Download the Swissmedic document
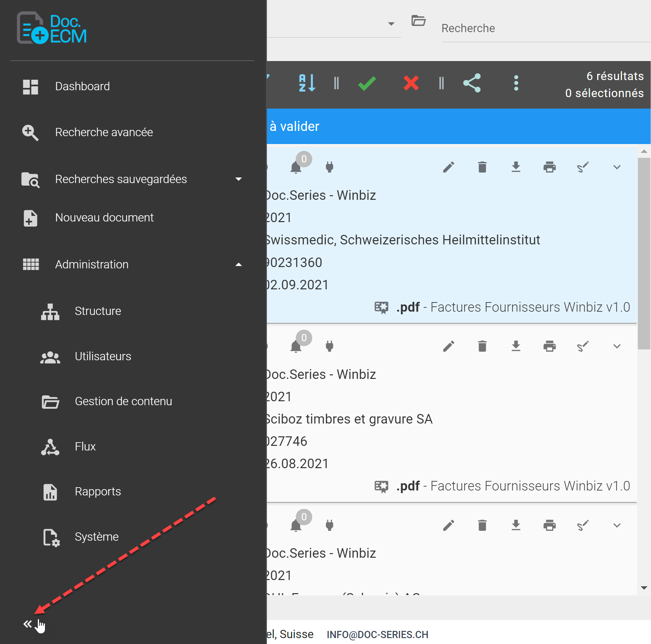The height and width of the screenshot is (644, 651). [x=516, y=167]
